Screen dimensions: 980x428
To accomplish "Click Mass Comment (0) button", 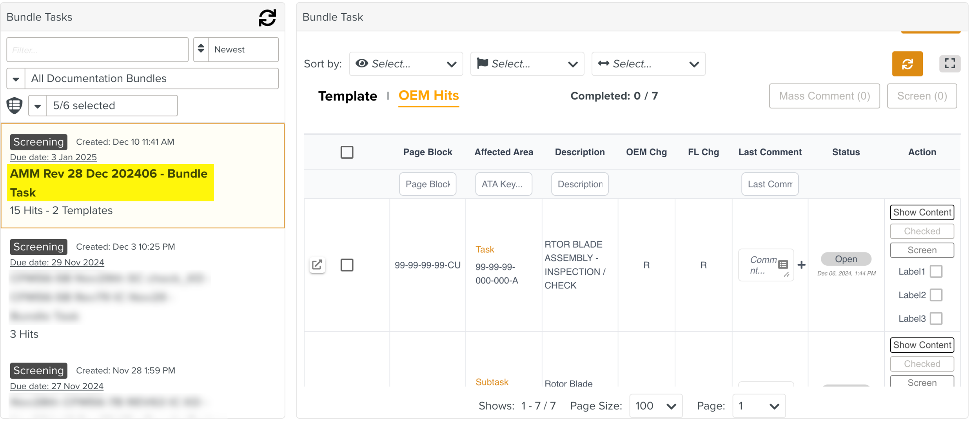I will click(x=824, y=96).
